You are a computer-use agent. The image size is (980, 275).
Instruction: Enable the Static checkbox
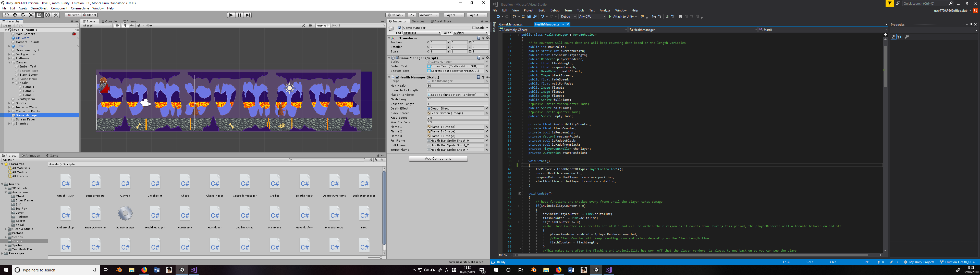coord(474,28)
